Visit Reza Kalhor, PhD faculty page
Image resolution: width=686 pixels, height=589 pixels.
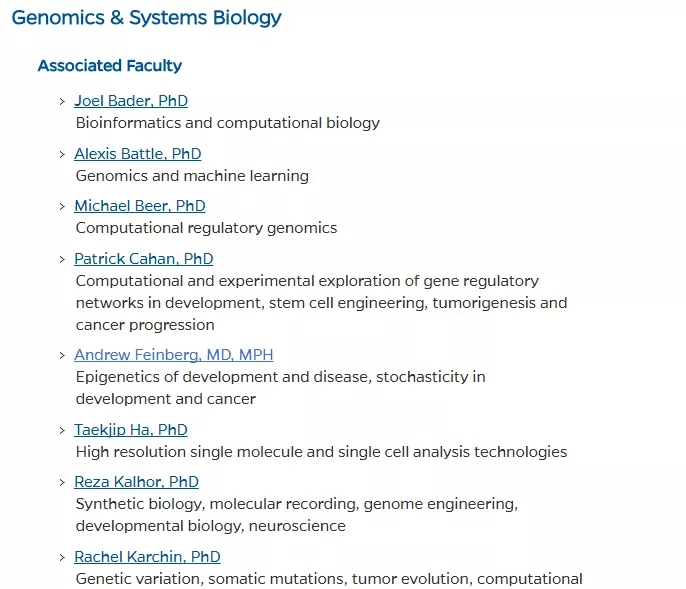(136, 482)
